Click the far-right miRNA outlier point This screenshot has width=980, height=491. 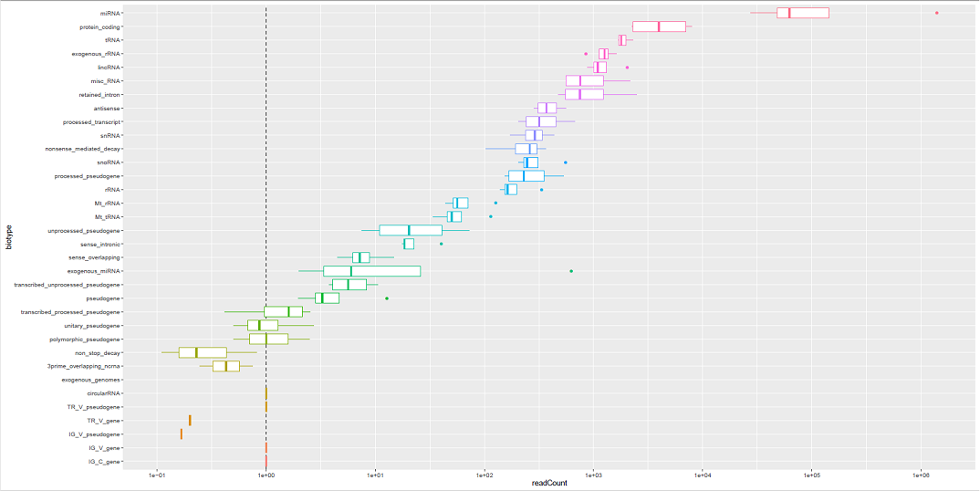tap(937, 13)
